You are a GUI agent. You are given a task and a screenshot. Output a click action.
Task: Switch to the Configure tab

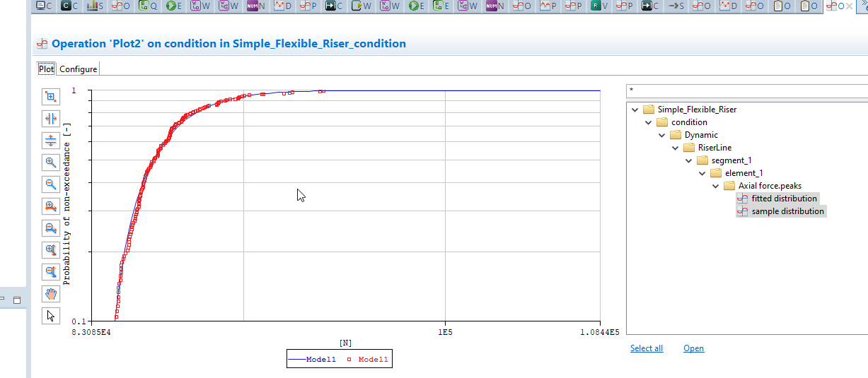[78, 69]
